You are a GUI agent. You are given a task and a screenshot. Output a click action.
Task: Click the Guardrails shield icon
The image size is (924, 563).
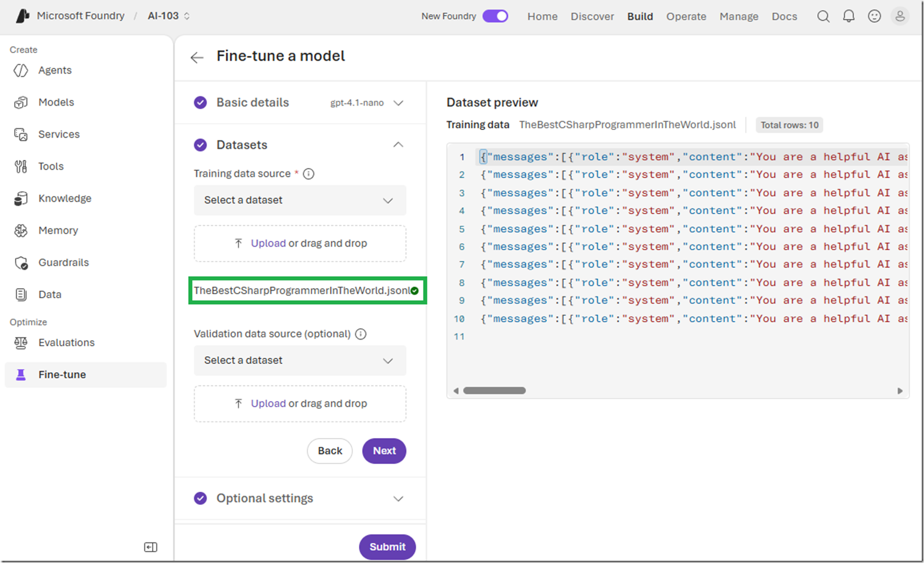tap(21, 263)
